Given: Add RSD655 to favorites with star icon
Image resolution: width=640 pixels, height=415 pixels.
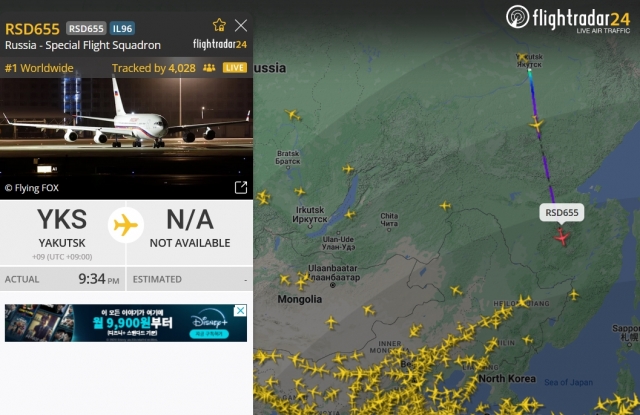Looking at the screenshot, I should [x=219, y=25].
